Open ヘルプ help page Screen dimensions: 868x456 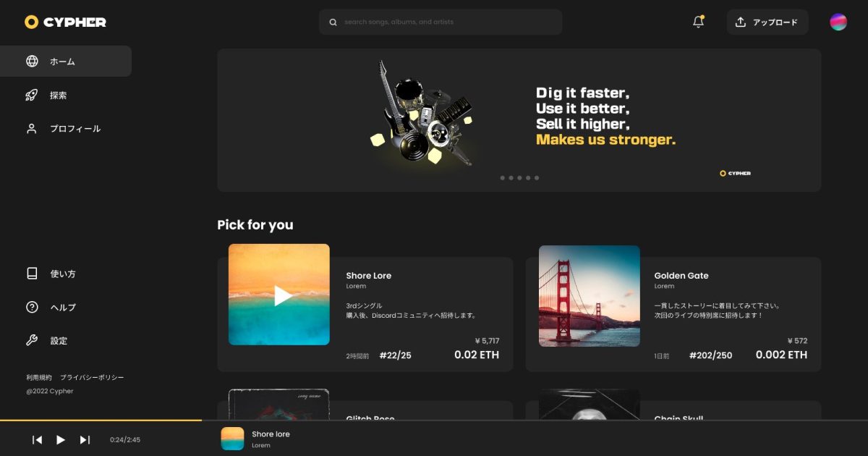coord(62,308)
